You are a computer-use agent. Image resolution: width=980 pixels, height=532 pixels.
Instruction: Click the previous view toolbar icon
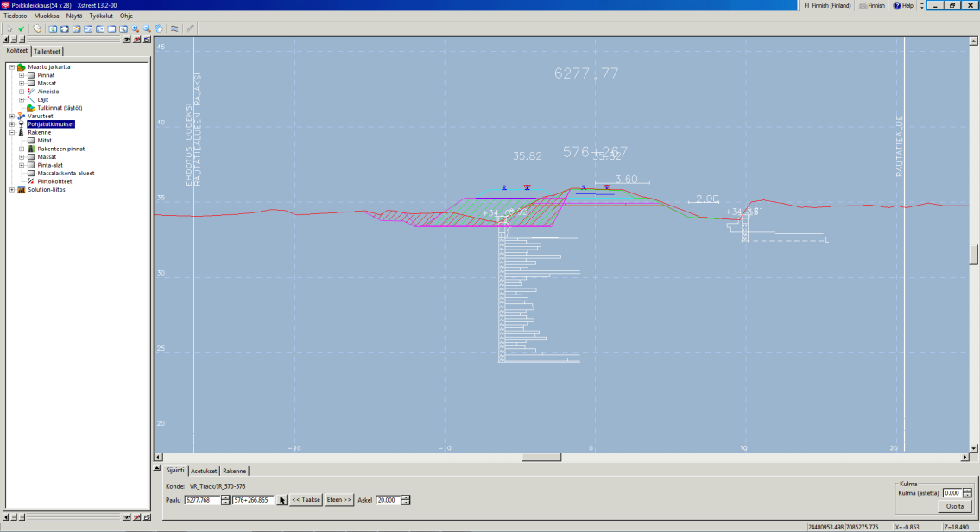point(88,28)
